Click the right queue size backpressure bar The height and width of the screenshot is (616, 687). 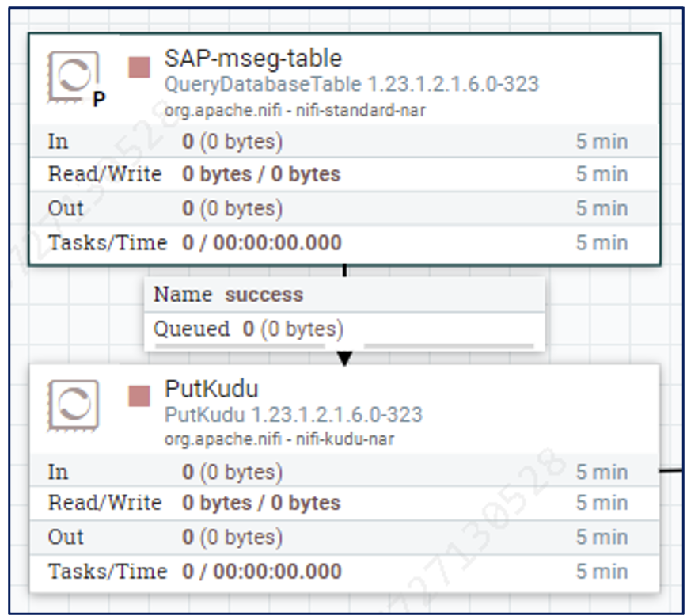click(449, 346)
